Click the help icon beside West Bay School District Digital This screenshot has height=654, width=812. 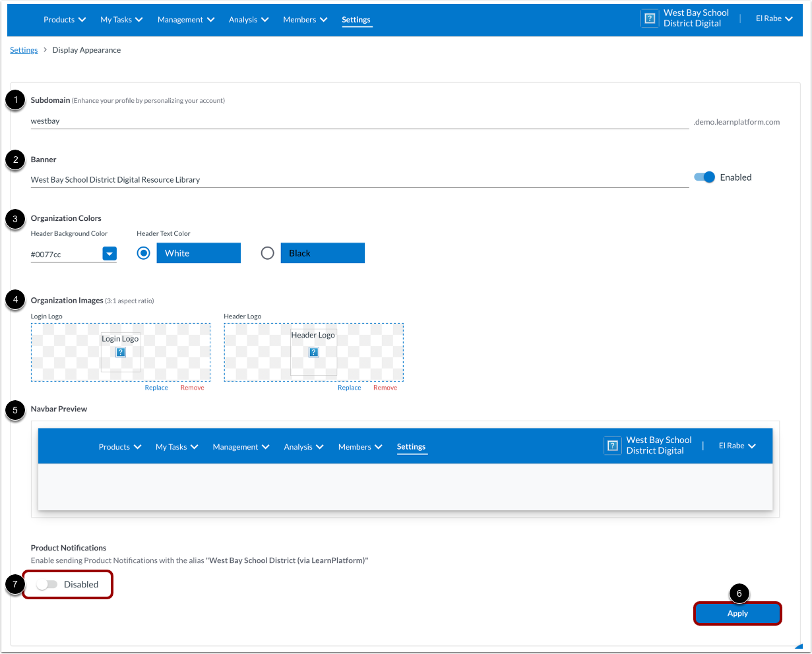point(650,18)
